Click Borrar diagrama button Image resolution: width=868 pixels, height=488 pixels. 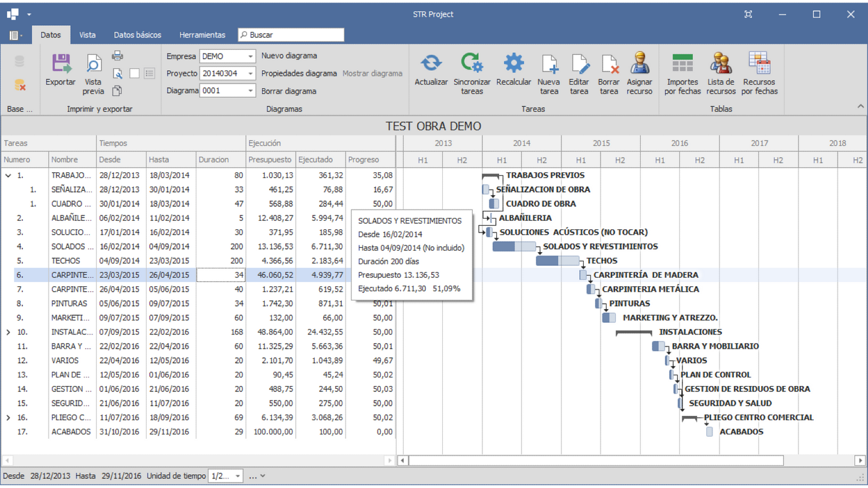(288, 91)
